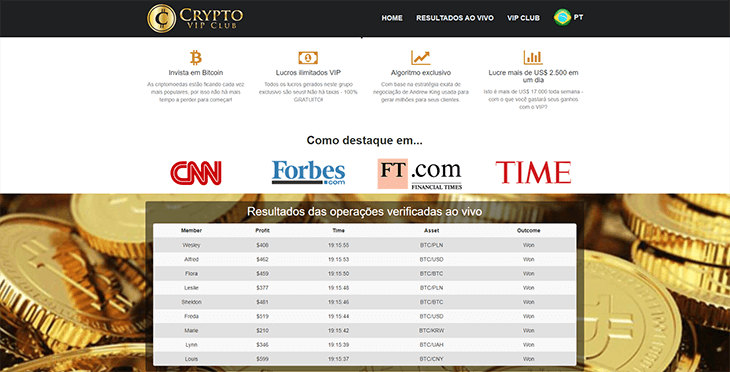Viewport: 730px width, 372px height.
Task: Click the Como destaque em heading
Action: coord(365,140)
